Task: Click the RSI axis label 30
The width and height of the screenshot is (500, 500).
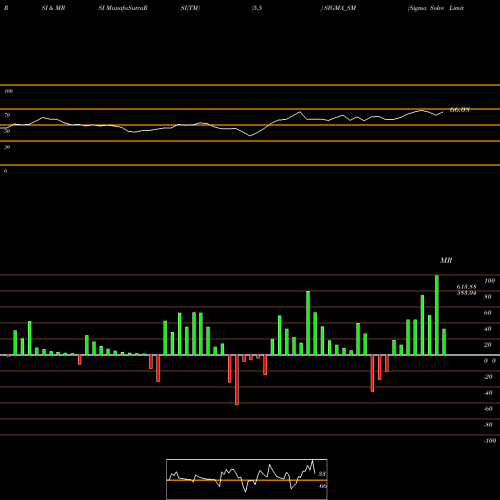Action: [7, 147]
